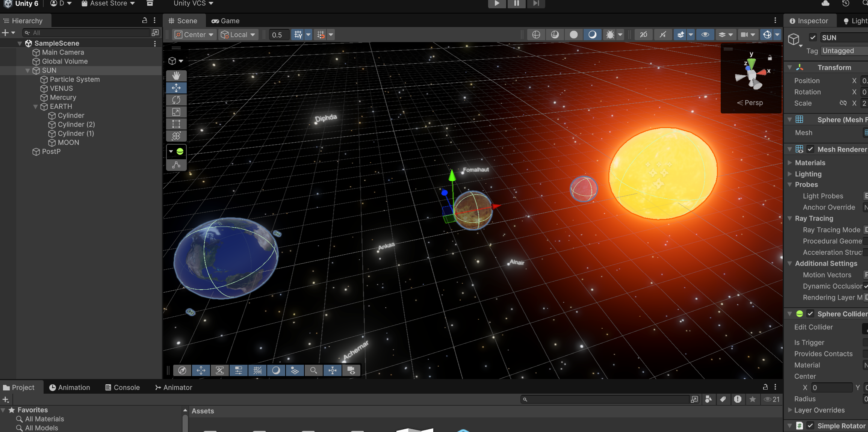
Task: Click the Pause button
Action: pyautogui.click(x=516, y=3)
